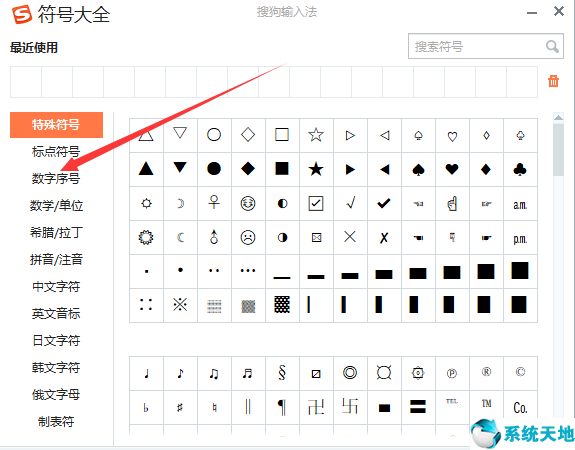Select the 拼音/注音 category
Viewport: 575px width, 450px height.
click(56, 260)
